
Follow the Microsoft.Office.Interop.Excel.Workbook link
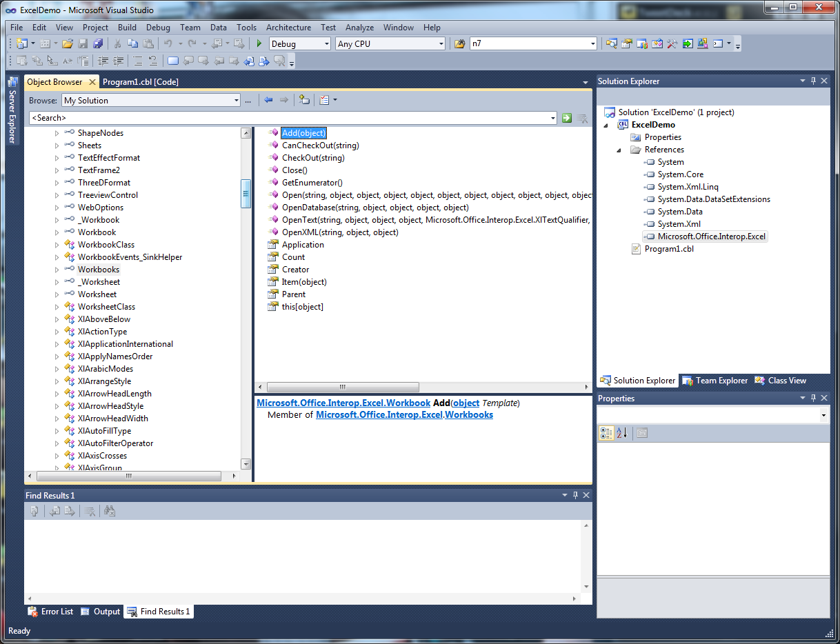(x=343, y=403)
